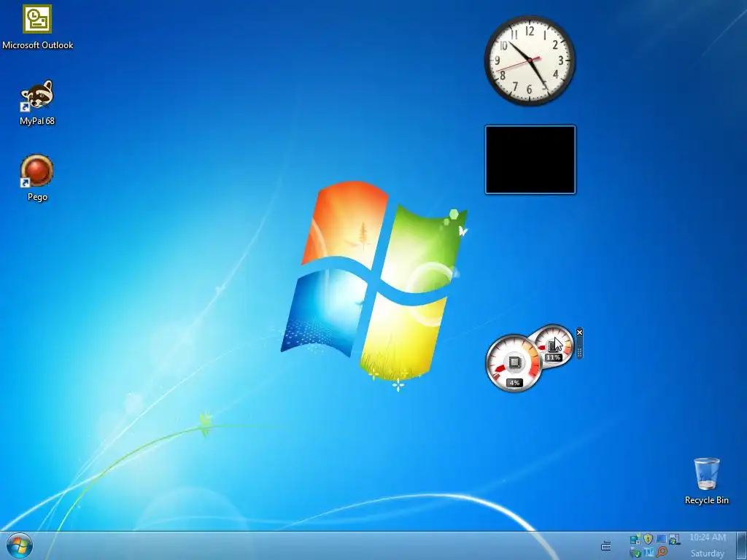Select the Recycle Bin icon
The height and width of the screenshot is (560, 747).
click(x=706, y=474)
